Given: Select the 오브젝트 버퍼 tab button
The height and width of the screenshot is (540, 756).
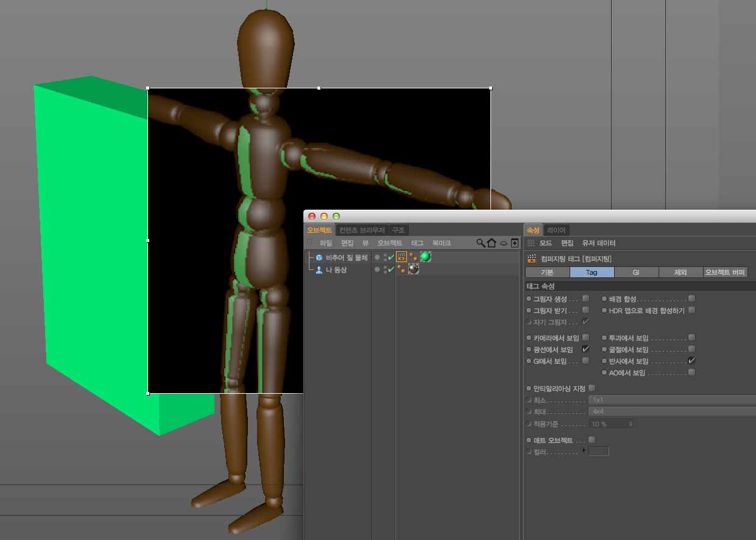Looking at the screenshot, I should point(725,272).
